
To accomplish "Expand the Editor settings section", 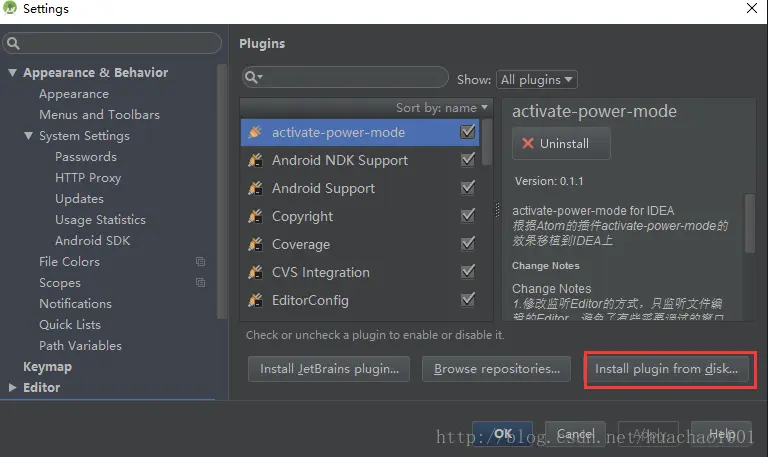I will point(12,387).
